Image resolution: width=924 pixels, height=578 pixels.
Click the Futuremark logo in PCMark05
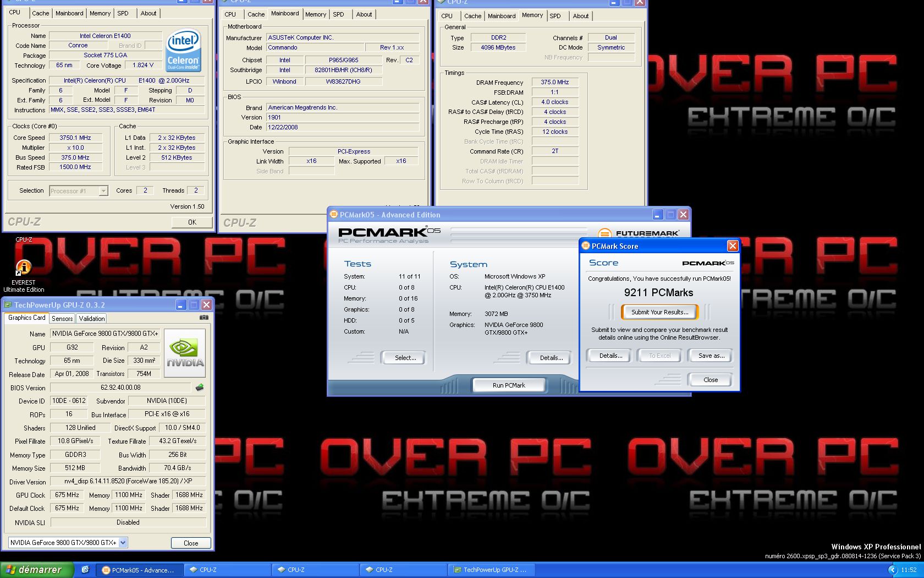tap(639, 233)
